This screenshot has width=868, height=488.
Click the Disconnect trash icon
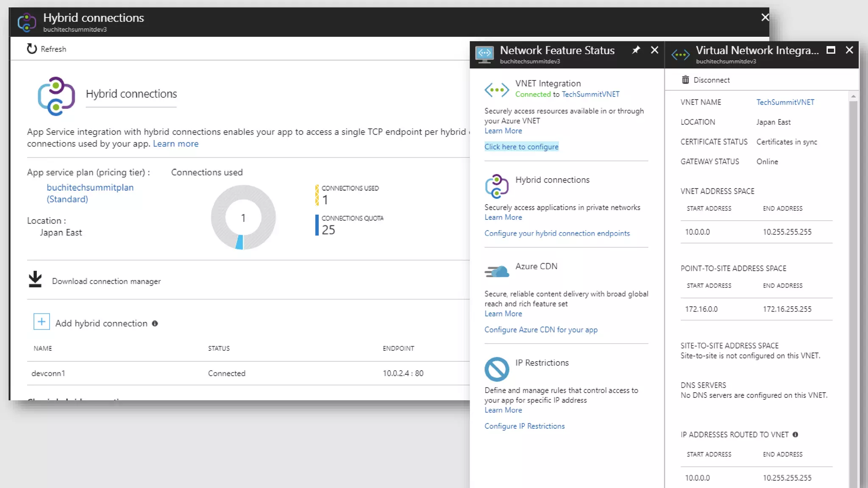[x=685, y=80]
